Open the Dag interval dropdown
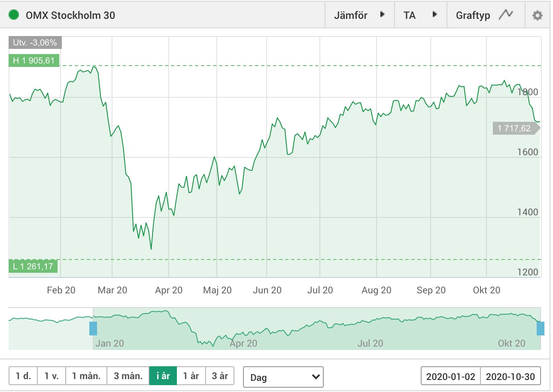553x392 pixels. [283, 377]
